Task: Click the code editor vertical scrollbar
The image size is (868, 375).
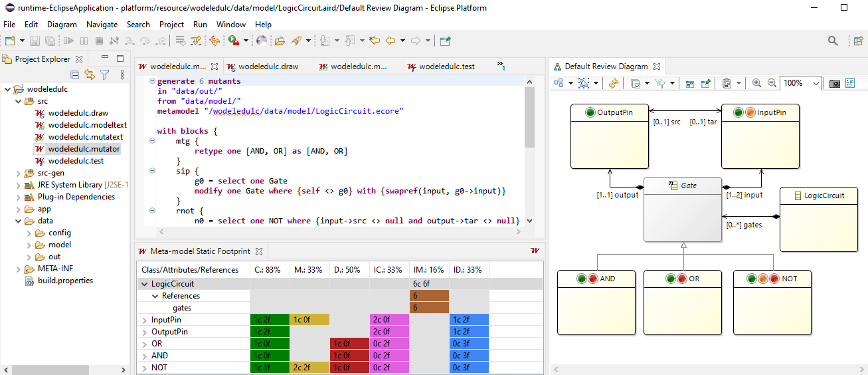Action: tap(529, 150)
